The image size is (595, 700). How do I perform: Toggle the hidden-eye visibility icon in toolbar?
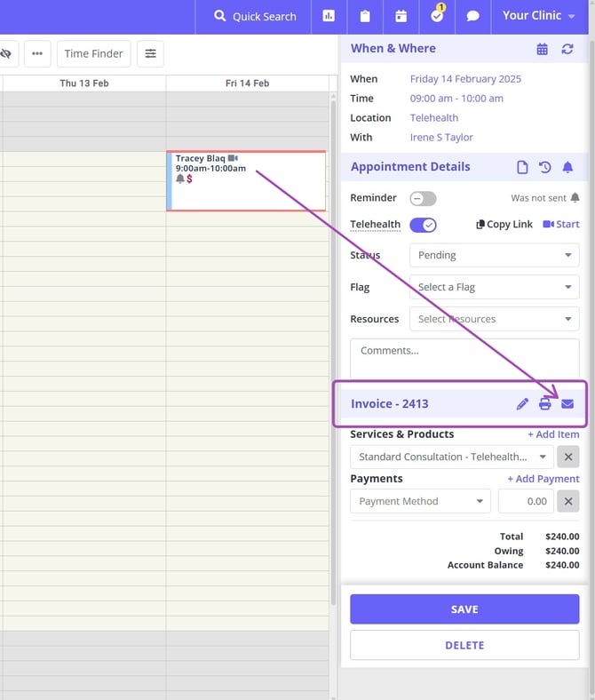[5, 54]
